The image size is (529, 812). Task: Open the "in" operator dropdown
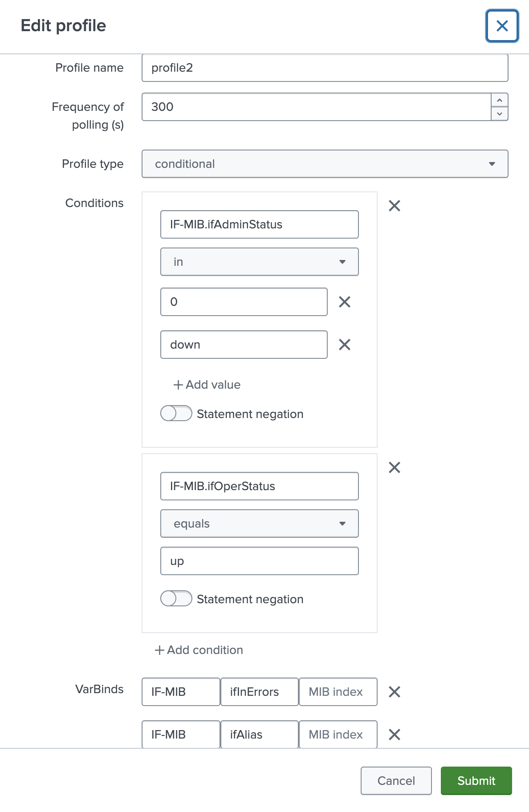[259, 262]
